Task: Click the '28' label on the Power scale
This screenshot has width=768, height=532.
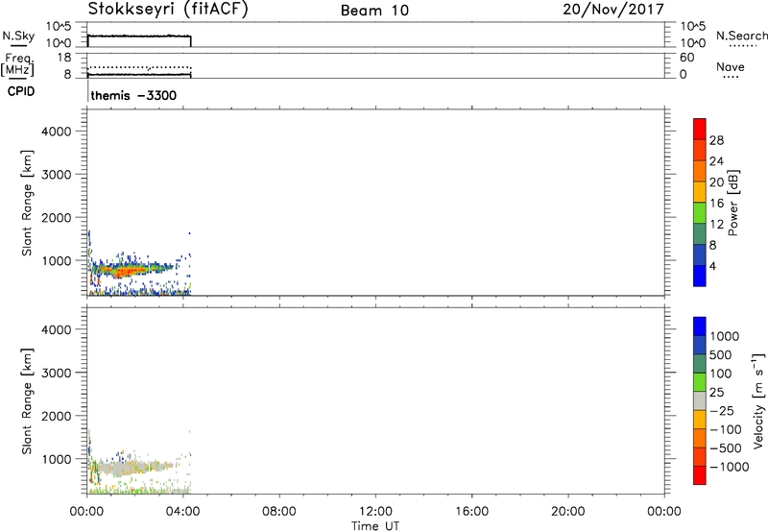Action: (716, 140)
